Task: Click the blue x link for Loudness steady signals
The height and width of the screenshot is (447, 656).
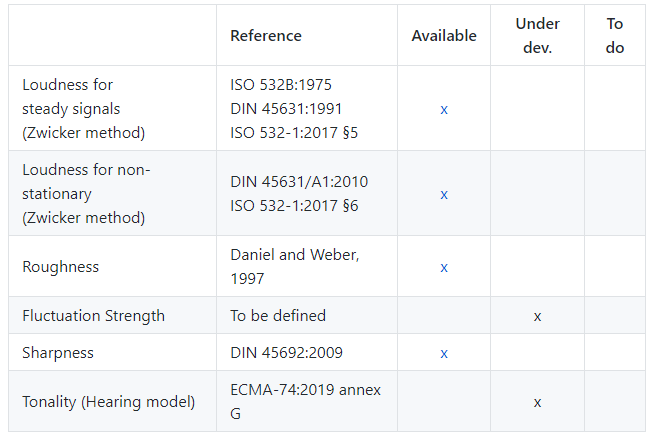Action: (x=444, y=110)
